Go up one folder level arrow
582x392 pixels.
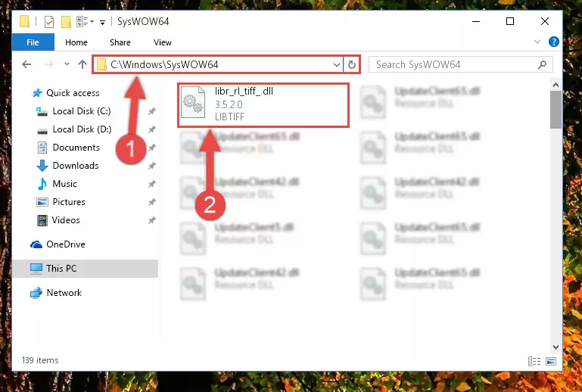82,64
